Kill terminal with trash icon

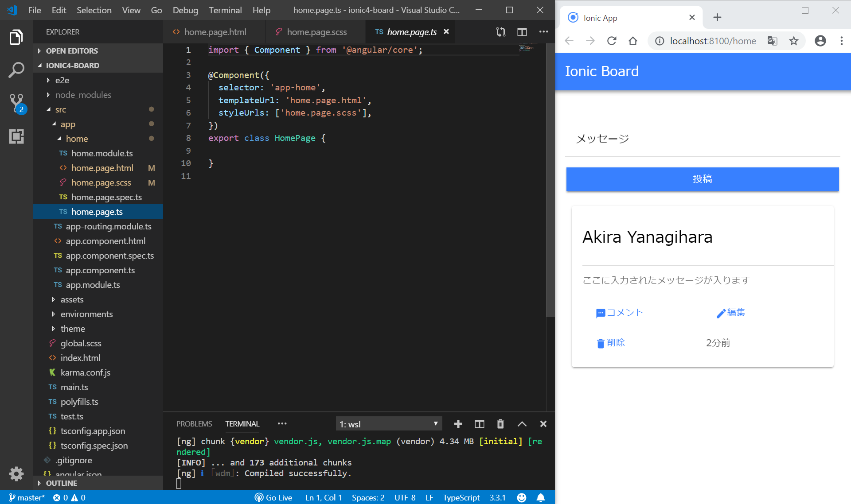(500, 424)
